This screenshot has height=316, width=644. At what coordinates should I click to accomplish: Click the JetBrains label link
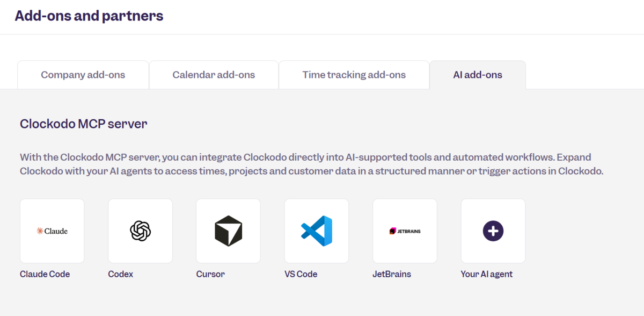coord(392,274)
